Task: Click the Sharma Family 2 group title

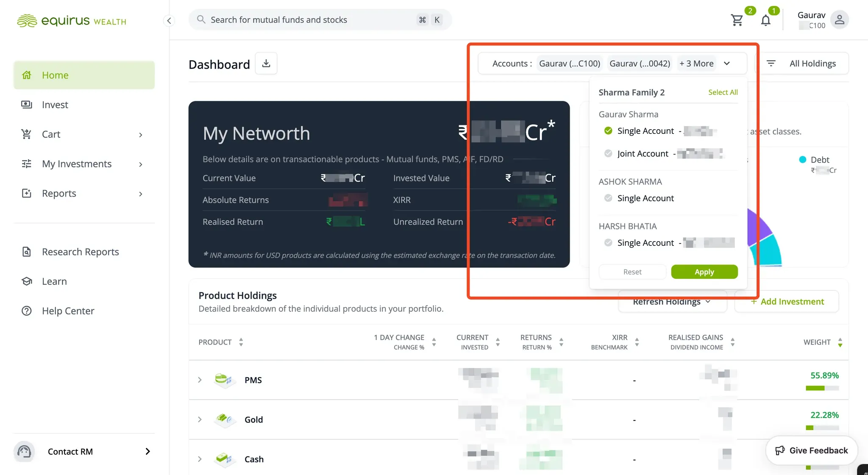Action: 632,92
